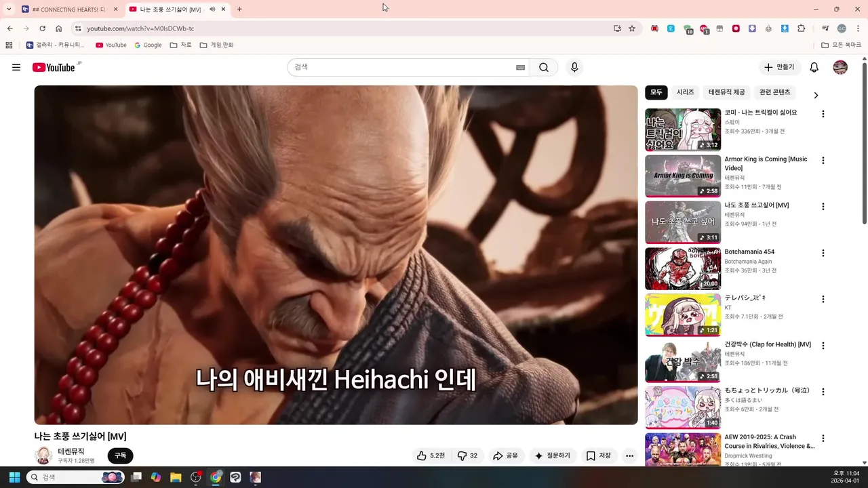Open the 자료 bookmarks folder

click(180, 45)
